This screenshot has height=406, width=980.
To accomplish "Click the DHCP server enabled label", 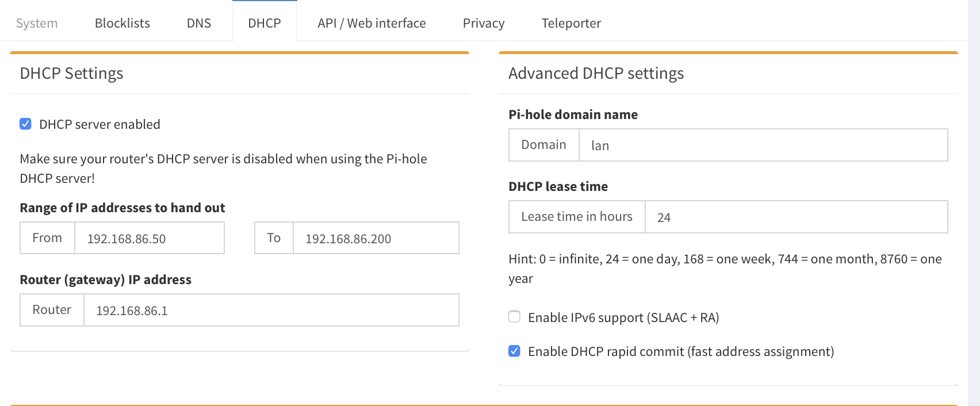I will pyautogui.click(x=99, y=124).
